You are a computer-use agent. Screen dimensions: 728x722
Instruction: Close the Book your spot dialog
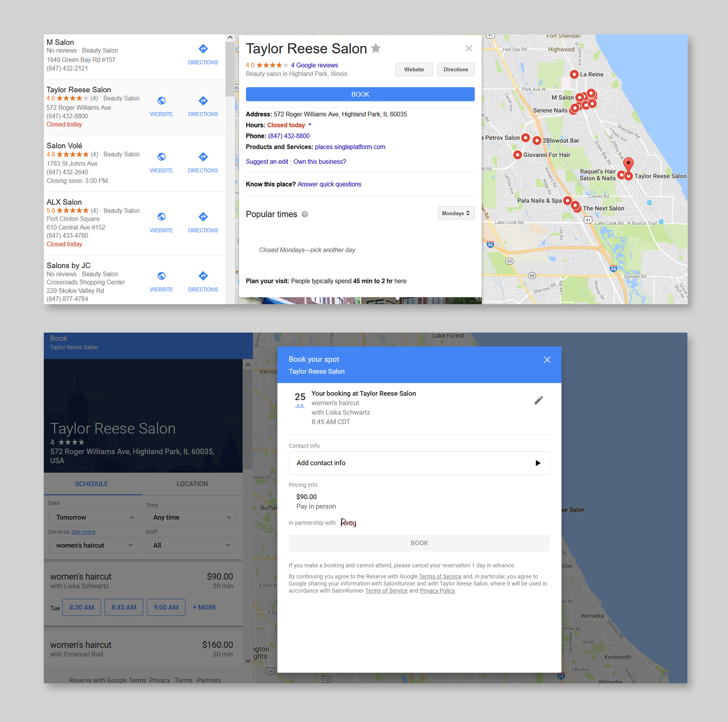[x=547, y=360]
